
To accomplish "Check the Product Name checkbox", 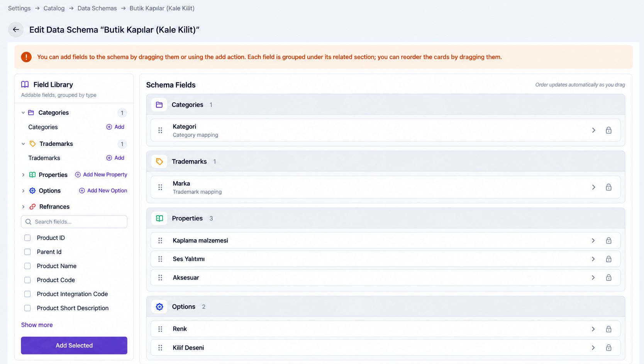I will pos(27,266).
